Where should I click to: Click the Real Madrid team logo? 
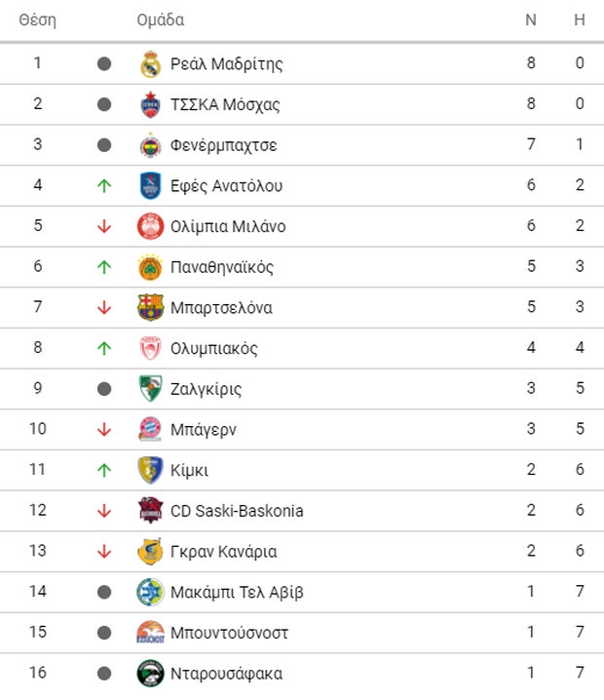(149, 64)
